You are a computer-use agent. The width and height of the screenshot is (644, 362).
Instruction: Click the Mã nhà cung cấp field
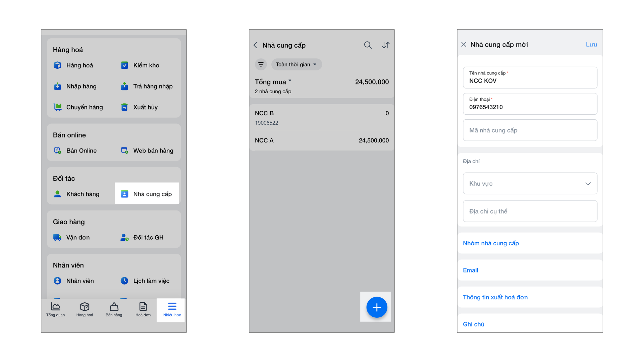point(530,130)
